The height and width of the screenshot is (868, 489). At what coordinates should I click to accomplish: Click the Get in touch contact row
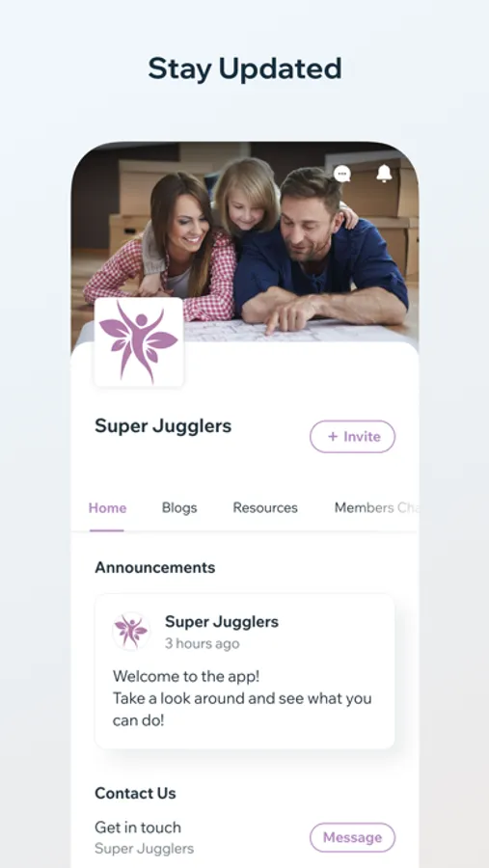(x=244, y=837)
